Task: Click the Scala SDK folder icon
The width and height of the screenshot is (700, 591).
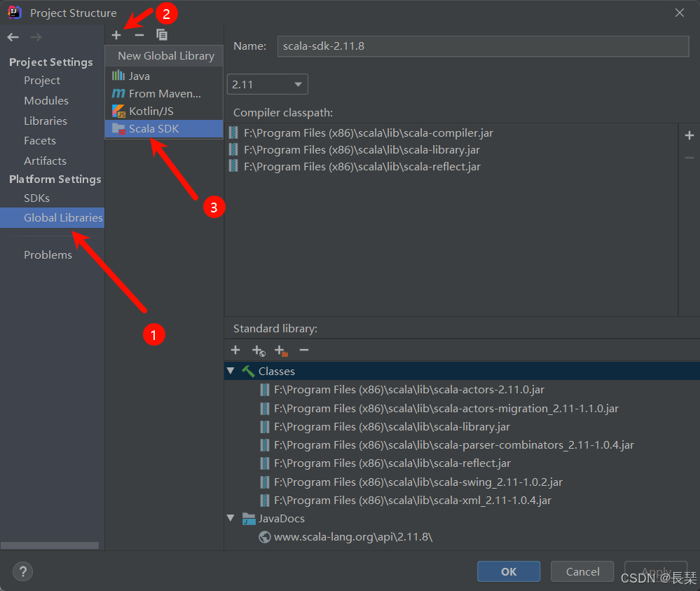Action: [x=118, y=129]
